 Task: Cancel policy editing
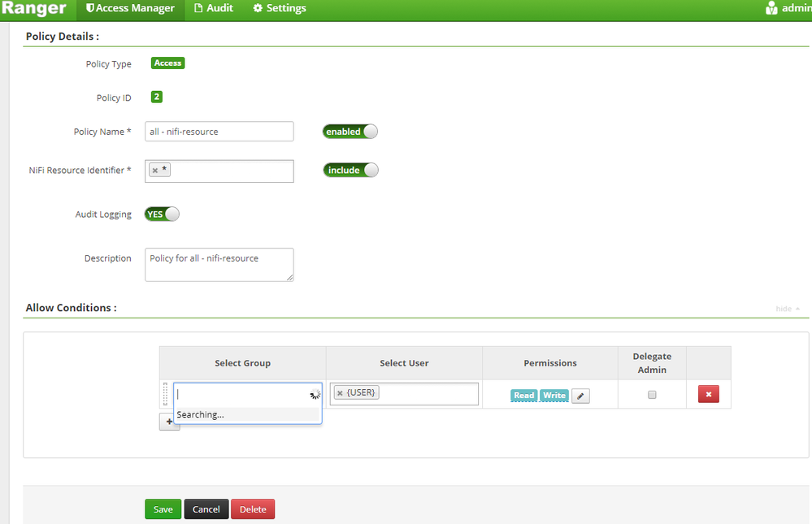pyautogui.click(x=206, y=509)
